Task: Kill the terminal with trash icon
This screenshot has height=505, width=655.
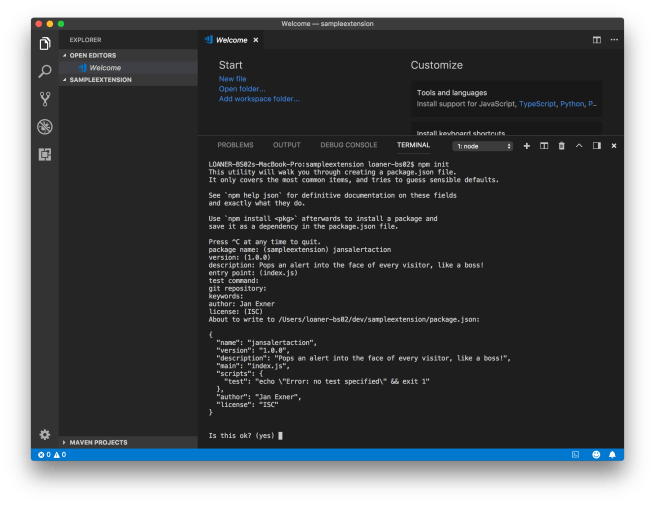Action: (561, 146)
